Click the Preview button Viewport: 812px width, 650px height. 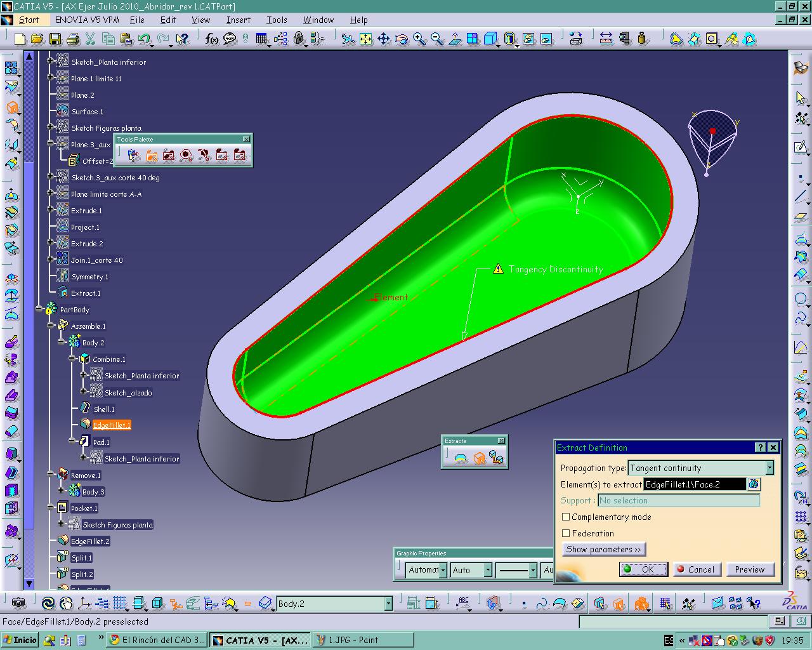750,569
